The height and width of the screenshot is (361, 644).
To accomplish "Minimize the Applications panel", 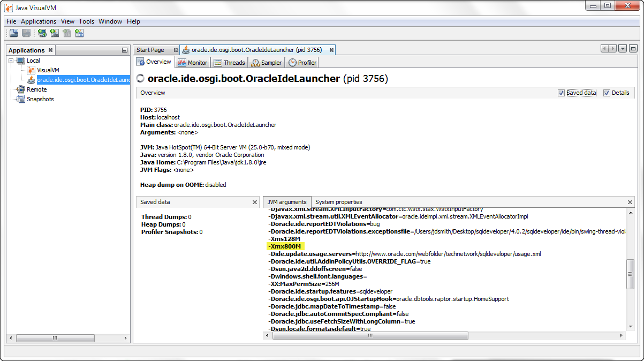I will pyautogui.click(x=124, y=50).
